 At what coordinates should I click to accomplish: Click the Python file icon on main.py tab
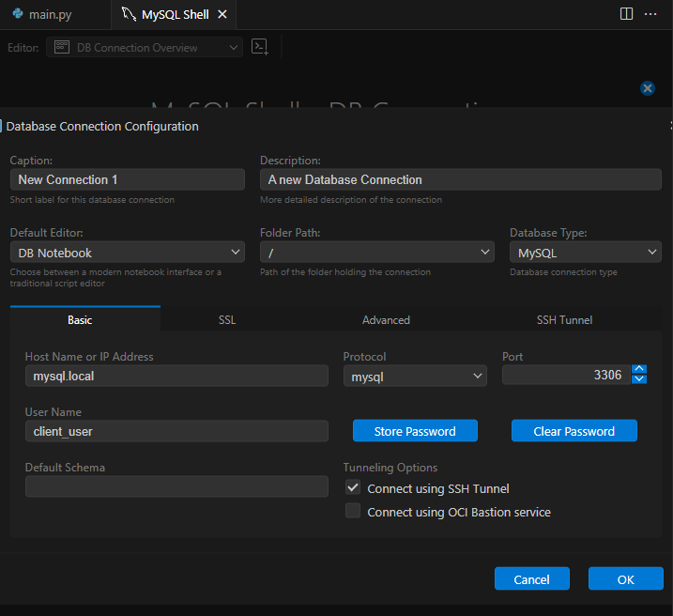coord(18,14)
